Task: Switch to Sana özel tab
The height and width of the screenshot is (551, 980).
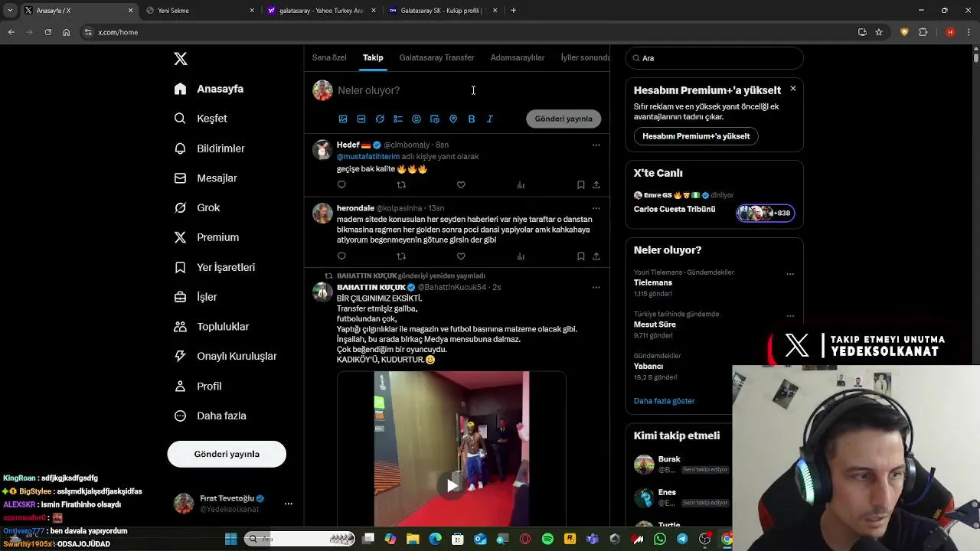Action: pos(329,57)
